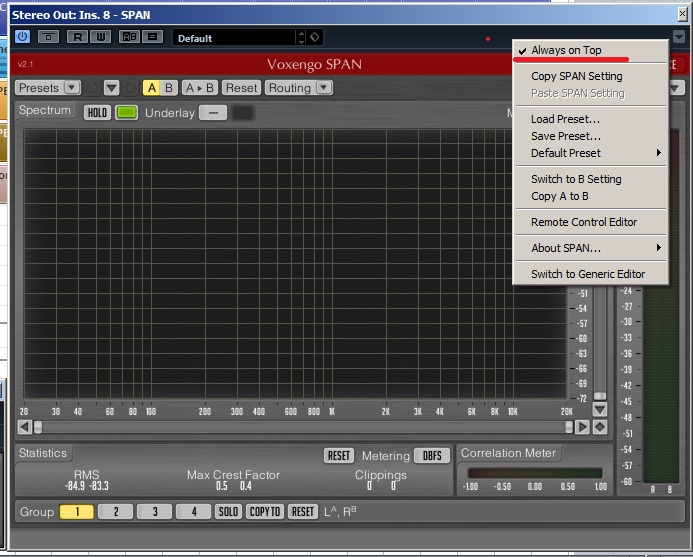Open the preset browser diamond icon
This screenshot has height=557, width=693.
pyautogui.click(x=315, y=37)
